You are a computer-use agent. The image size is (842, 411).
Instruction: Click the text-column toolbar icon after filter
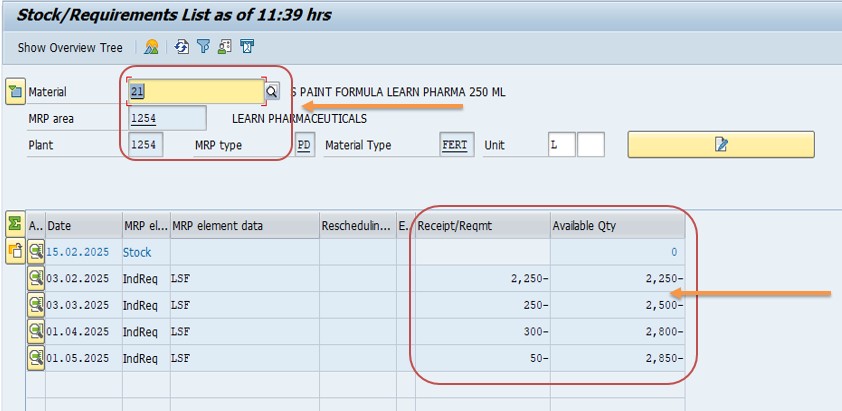(246, 47)
